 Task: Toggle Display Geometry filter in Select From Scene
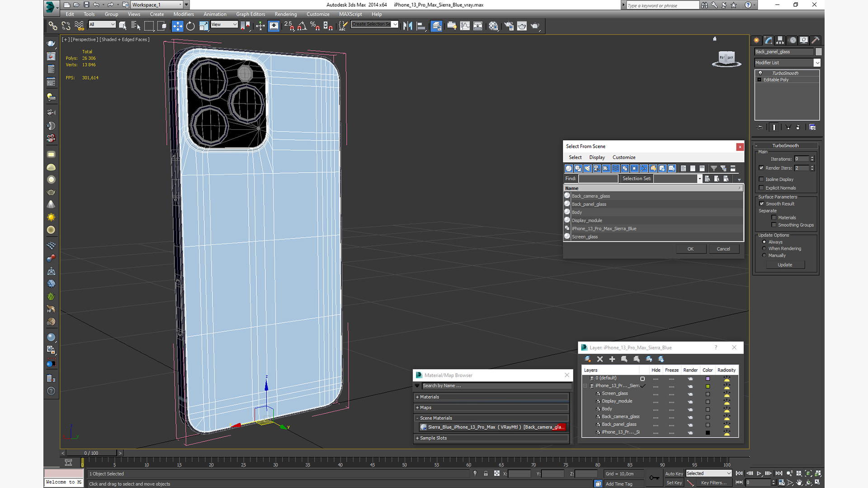pos(569,168)
